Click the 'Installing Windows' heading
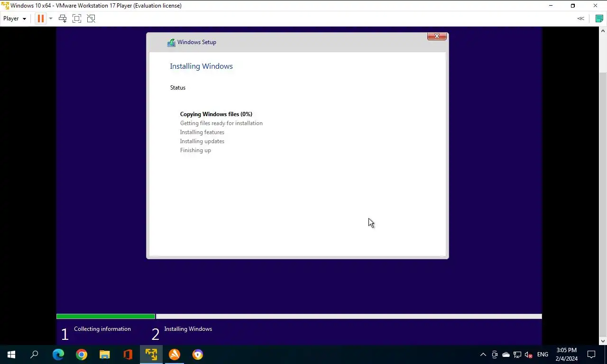Viewport: 607px width, 364px height. pyautogui.click(x=201, y=66)
